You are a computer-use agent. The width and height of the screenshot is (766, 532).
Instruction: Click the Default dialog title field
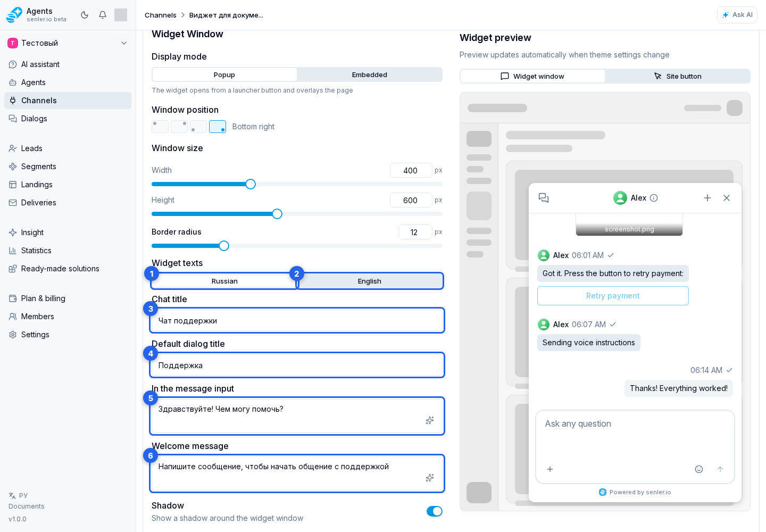point(297,365)
